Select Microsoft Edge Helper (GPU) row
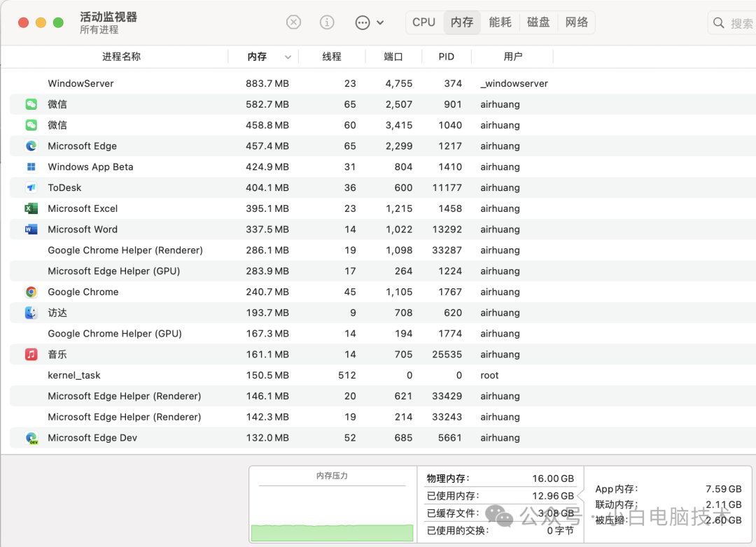 point(383,271)
